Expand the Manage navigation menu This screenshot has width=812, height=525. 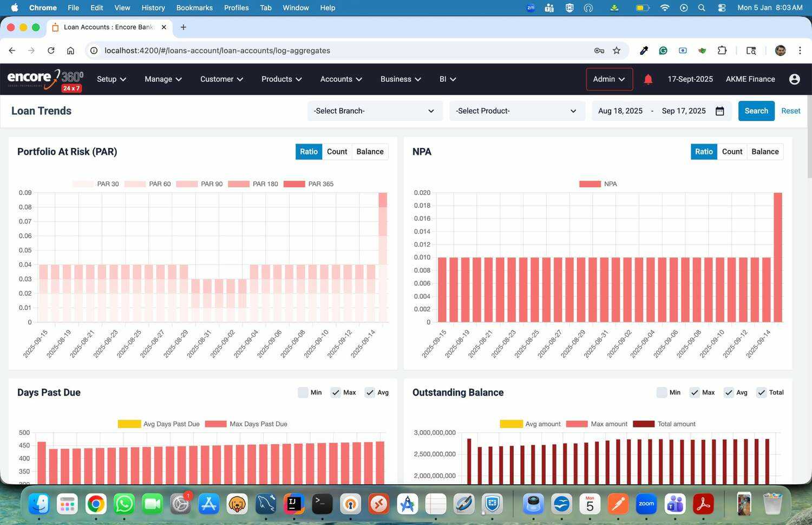pos(163,79)
